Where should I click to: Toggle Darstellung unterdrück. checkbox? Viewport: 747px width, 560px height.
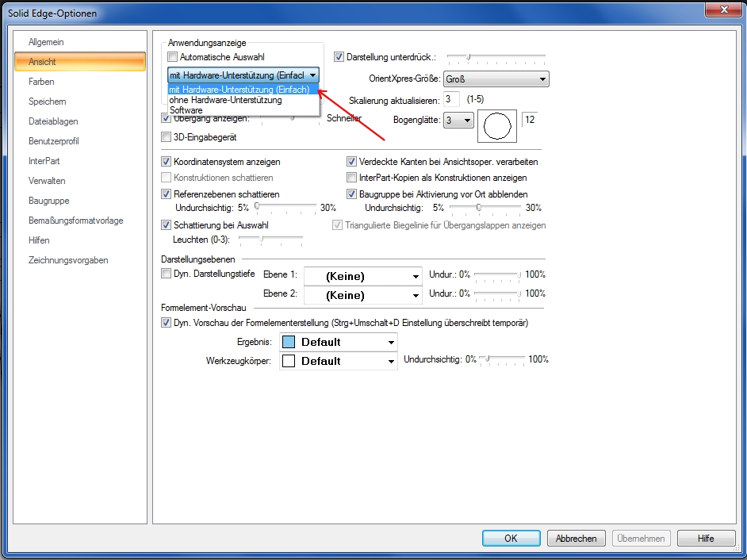[339, 57]
